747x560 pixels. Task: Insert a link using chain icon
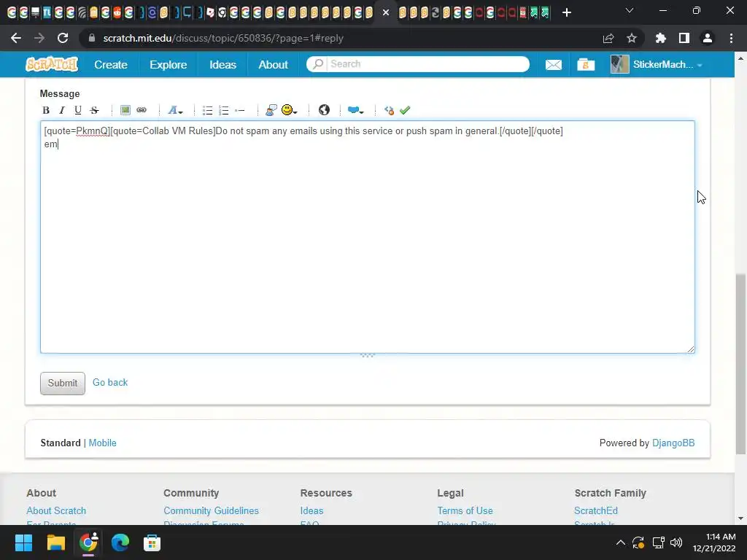click(x=142, y=110)
